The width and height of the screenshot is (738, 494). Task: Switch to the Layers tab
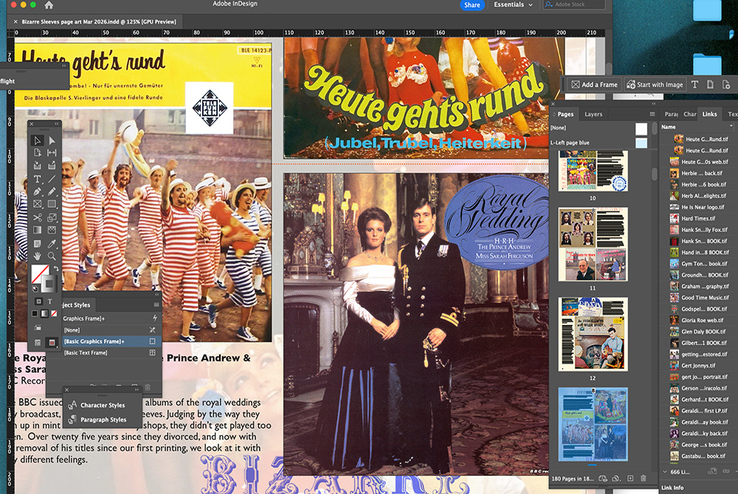coord(593,114)
